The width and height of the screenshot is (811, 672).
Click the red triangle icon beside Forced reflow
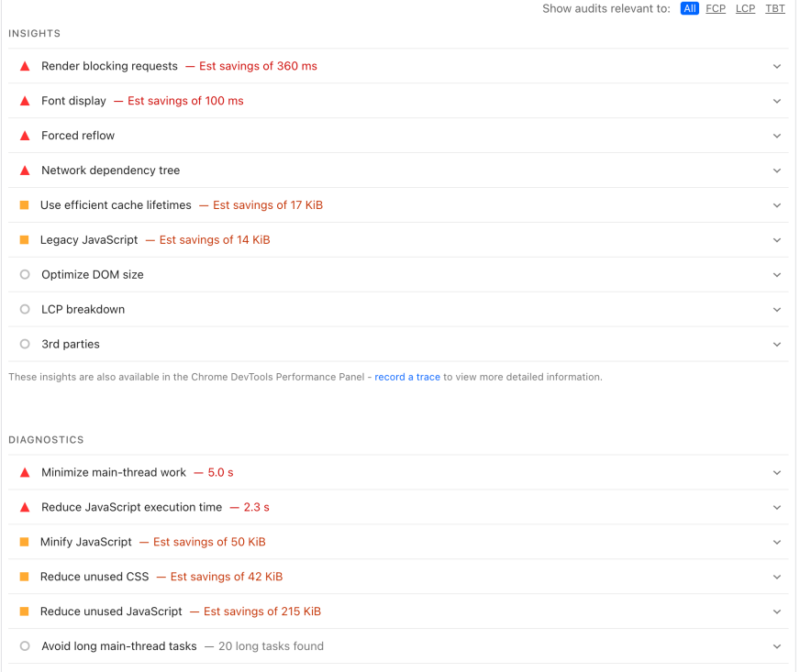[x=25, y=136]
